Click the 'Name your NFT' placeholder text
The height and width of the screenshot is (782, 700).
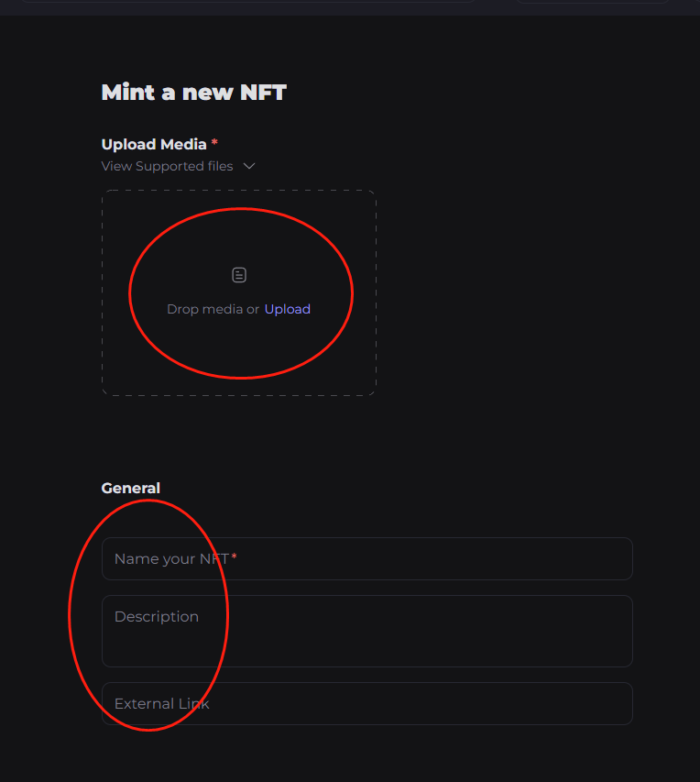171,558
